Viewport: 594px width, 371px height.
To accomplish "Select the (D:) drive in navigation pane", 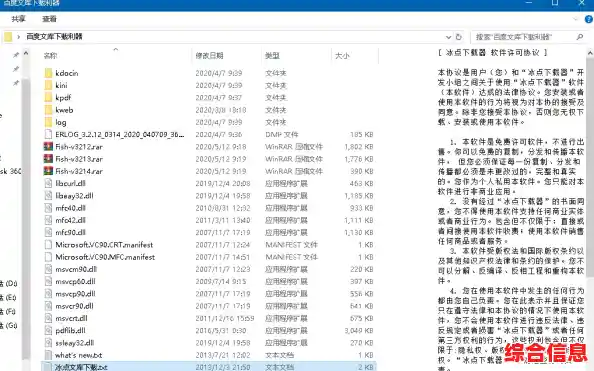I will coord(9,283).
